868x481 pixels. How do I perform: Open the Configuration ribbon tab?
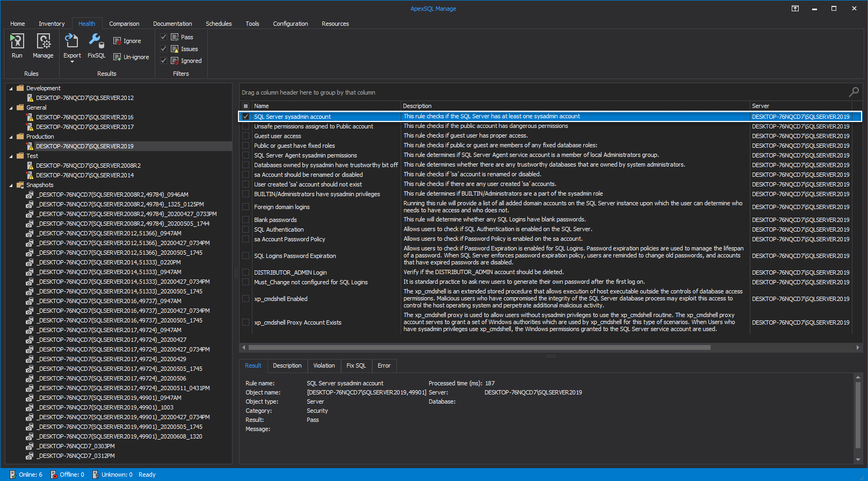pyautogui.click(x=291, y=24)
